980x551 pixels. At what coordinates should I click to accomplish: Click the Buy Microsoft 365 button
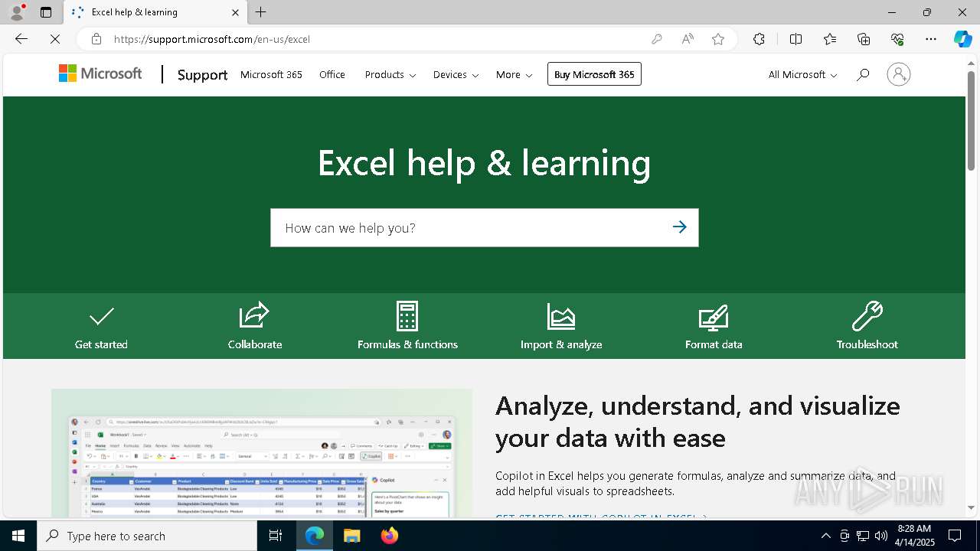(594, 74)
